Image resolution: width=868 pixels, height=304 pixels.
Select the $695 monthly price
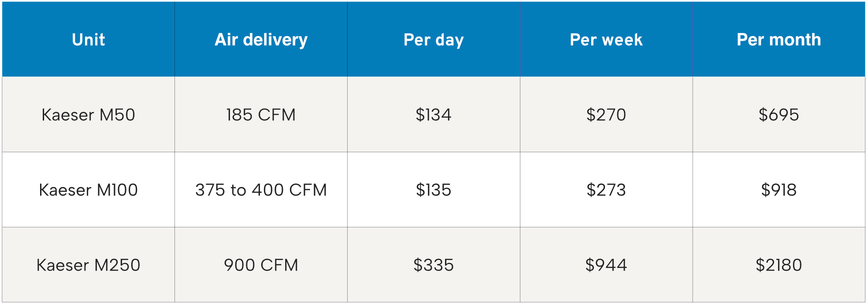(779, 115)
